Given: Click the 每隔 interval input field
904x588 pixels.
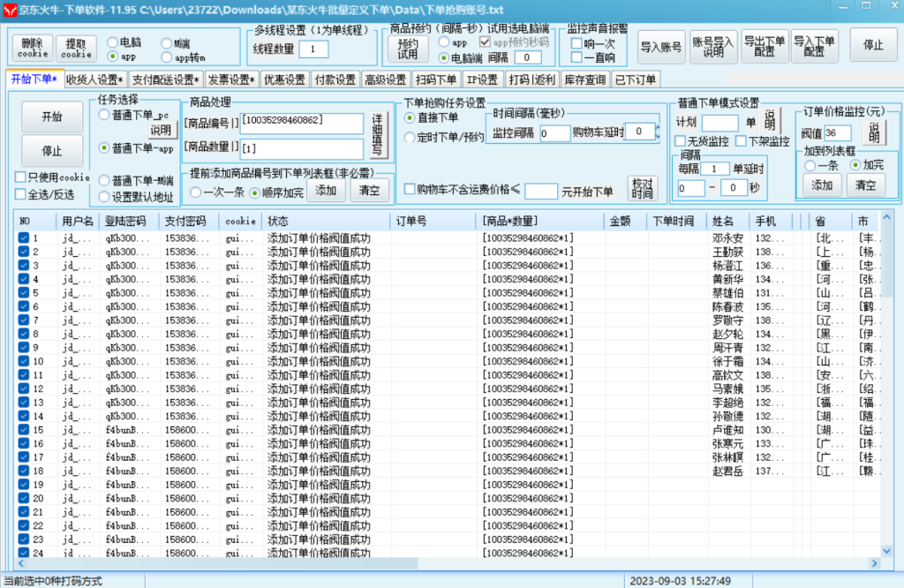Looking at the screenshot, I should point(715,169).
